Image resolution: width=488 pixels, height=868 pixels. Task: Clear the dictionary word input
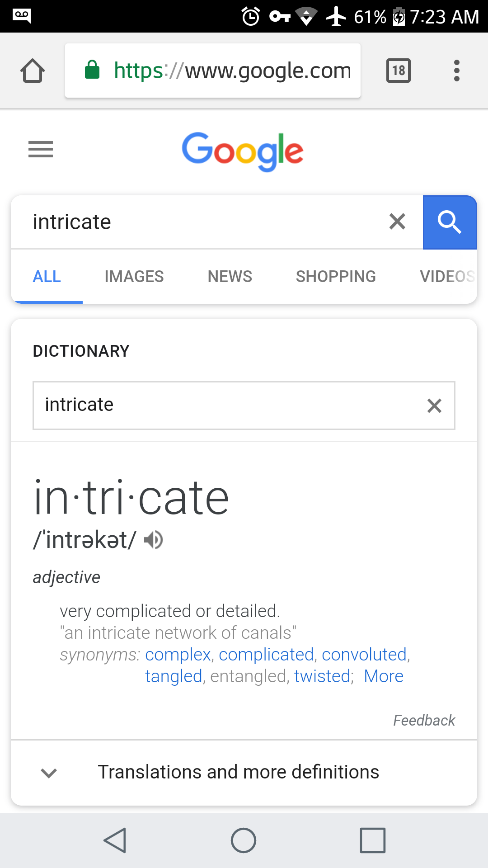pos(434,406)
